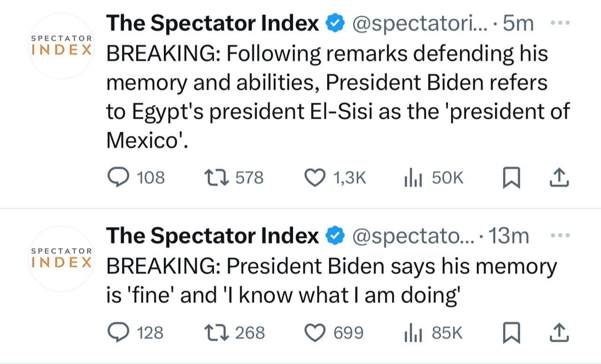Open more options for the 5m tweet
The image size is (601, 364).
click(559, 23)
